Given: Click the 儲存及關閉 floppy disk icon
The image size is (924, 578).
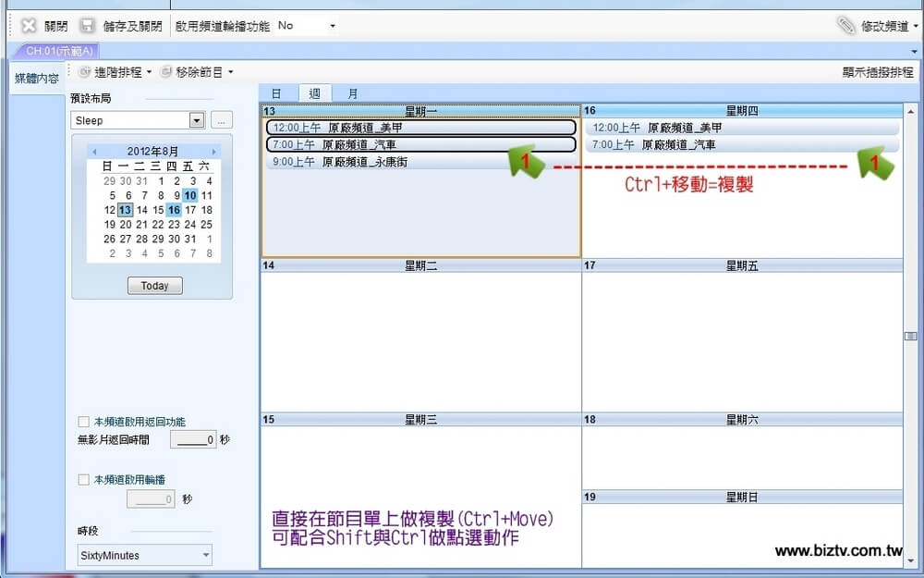Looking at the screenshot, I should pos(87,26).
